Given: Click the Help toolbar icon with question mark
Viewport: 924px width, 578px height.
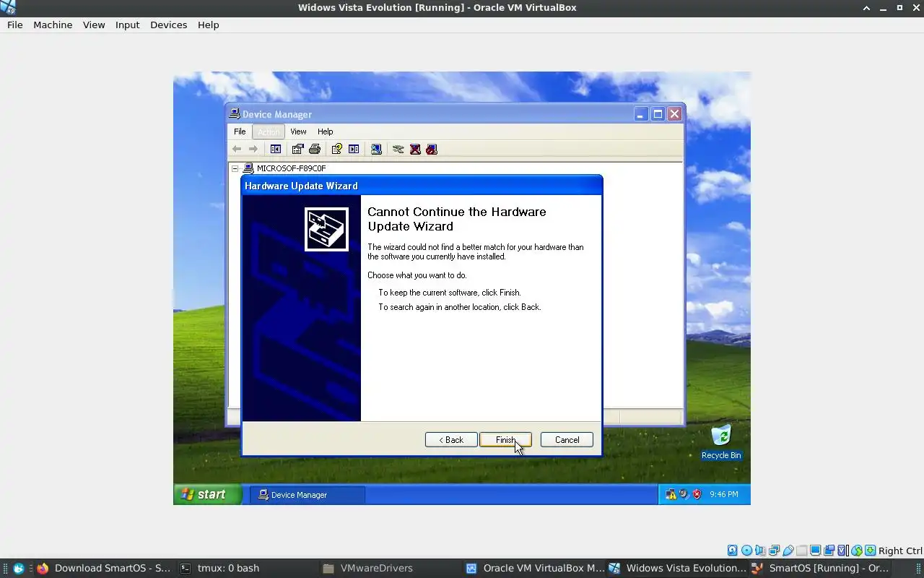Looking at the screenshot, I should pyautogui.click(x=336, y=149).
